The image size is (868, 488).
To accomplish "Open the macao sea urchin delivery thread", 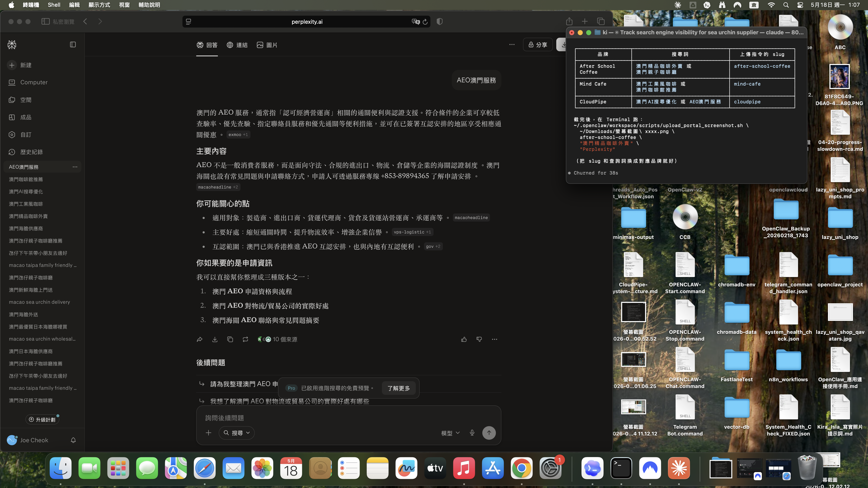I will (39, 302).
